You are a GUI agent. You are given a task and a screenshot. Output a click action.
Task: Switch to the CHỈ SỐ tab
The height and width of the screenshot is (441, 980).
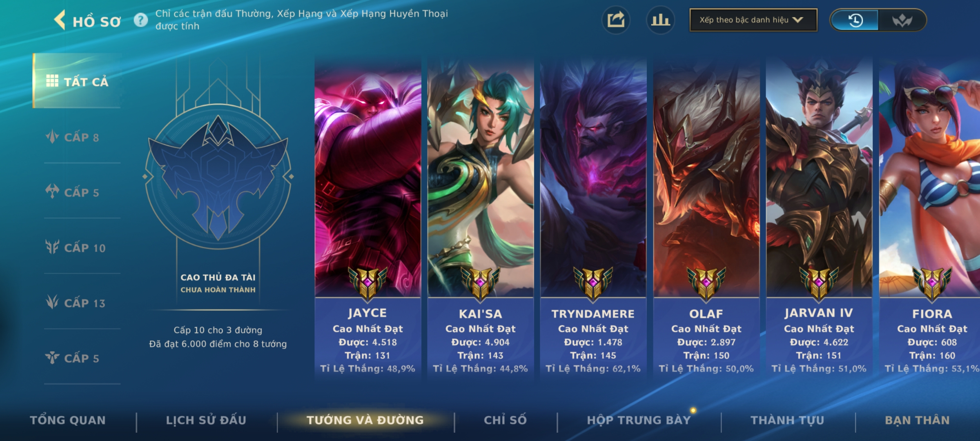[505, 420]
